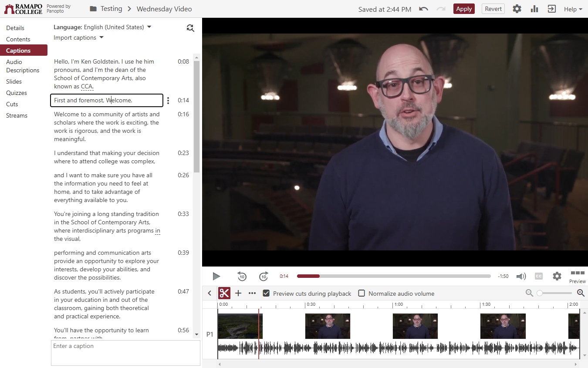Open options menu for 0:14 caption
Image resolution: width=588 pixels, height=368 pixels.
168,100
